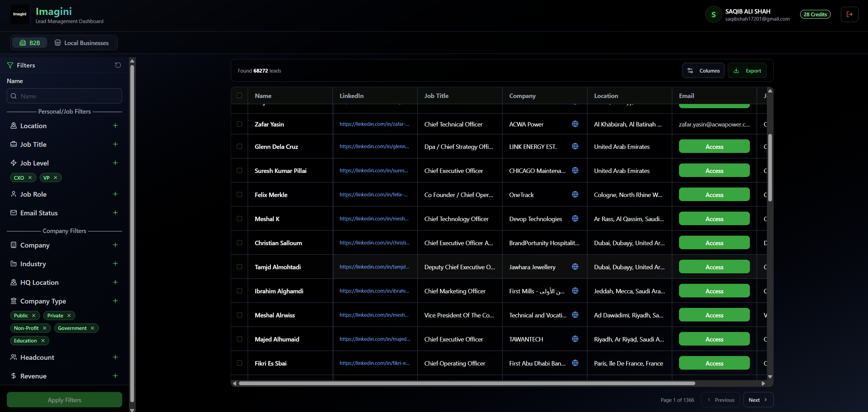Click Access button for Glenn Dela Cruz

click(714, 147)
